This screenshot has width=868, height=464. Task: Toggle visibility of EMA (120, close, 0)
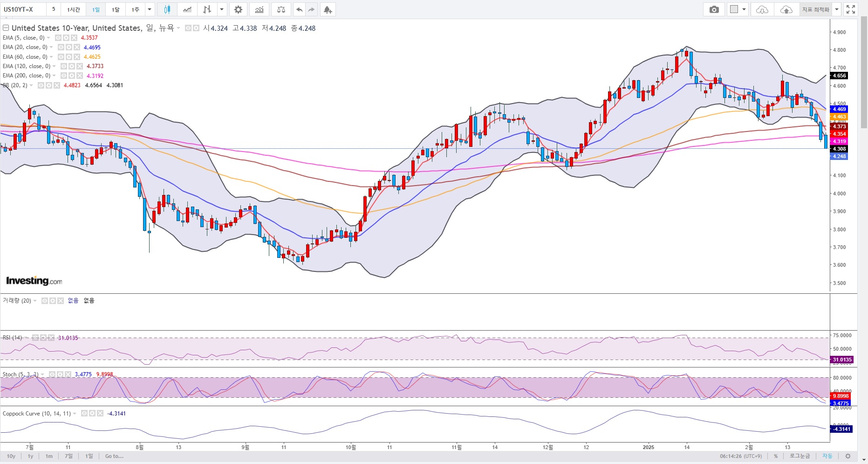64,66
